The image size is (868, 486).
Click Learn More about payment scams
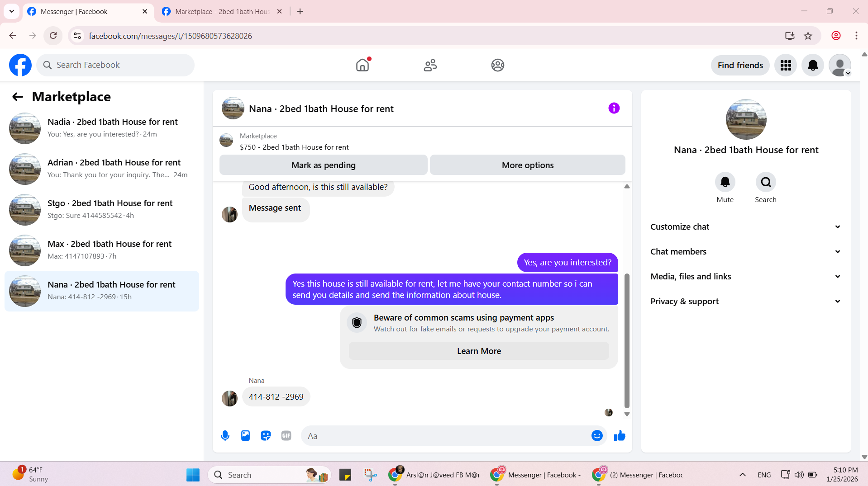tap(479, 351)
